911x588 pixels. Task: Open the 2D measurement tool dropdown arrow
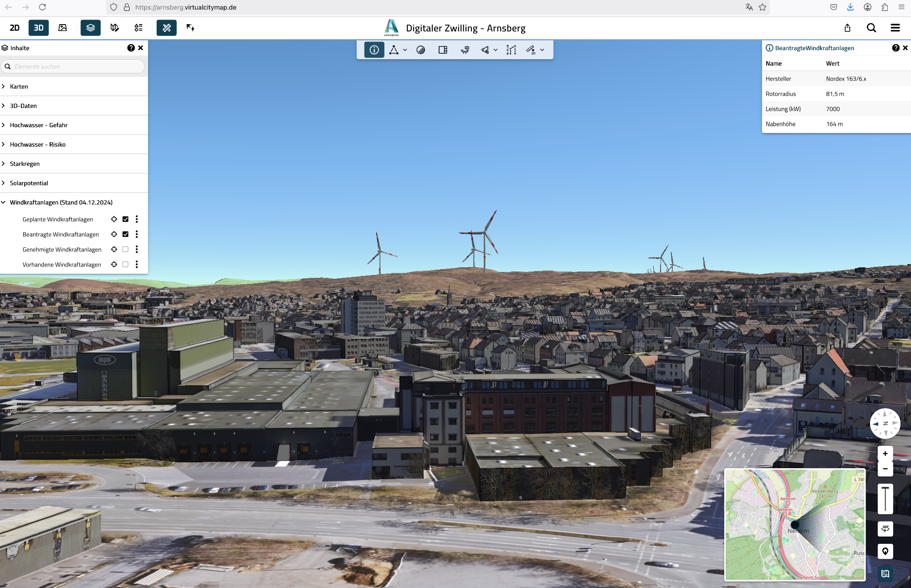tap(542, 50)
